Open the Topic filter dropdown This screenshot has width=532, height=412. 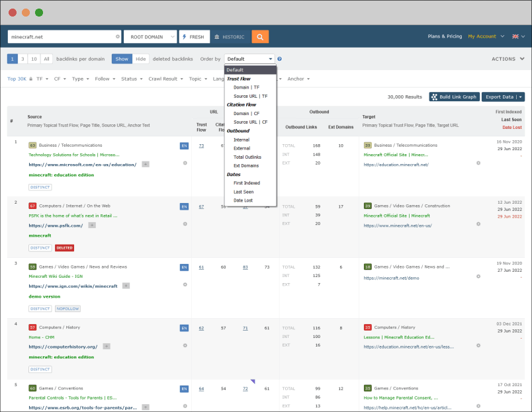click(x=198, y=79)
